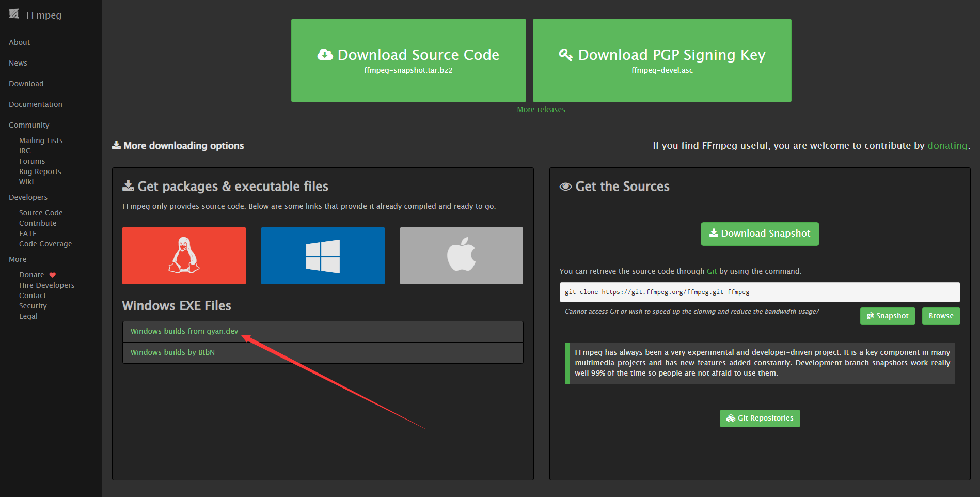The width and height of the screenshot is (980, 497).
Task: Open the Donate sidebar link
Action: pyautogui.click(x=31, y=275)
